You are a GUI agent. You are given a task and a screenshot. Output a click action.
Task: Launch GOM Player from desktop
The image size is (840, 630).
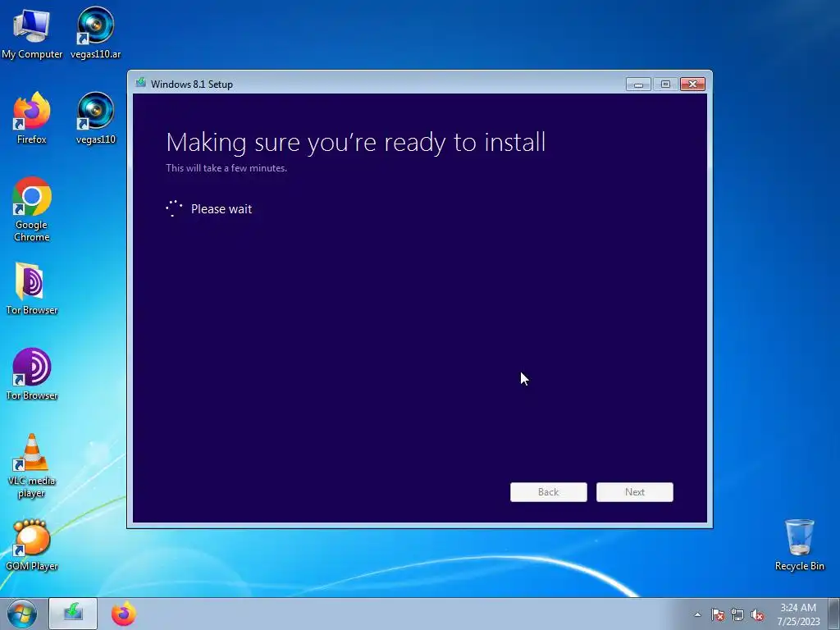32,545
